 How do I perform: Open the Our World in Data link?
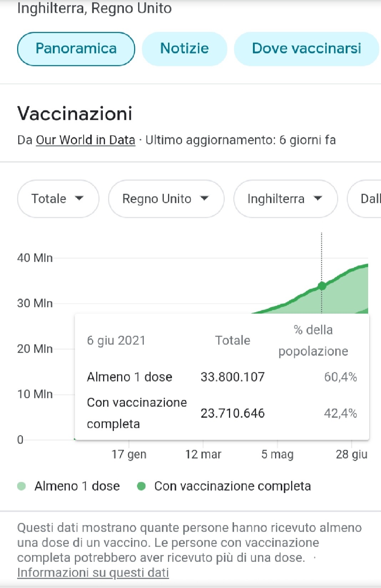tap(86, 140)
